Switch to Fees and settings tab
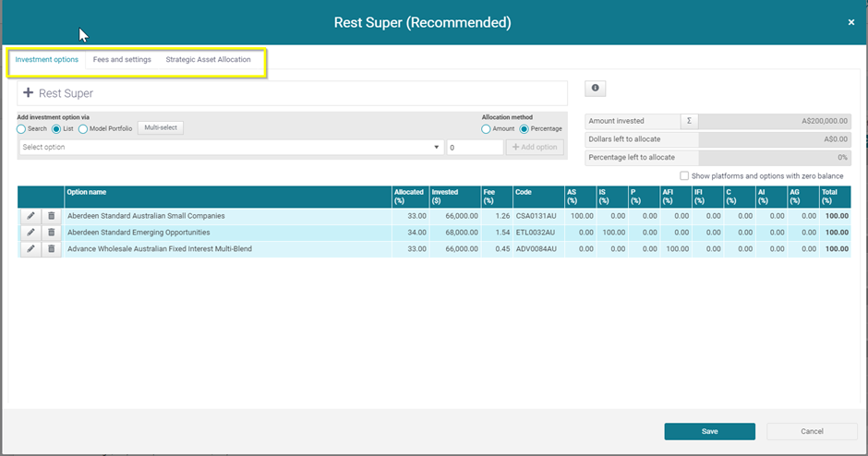This screenshot has height=456, width=868. coord(122,59)
